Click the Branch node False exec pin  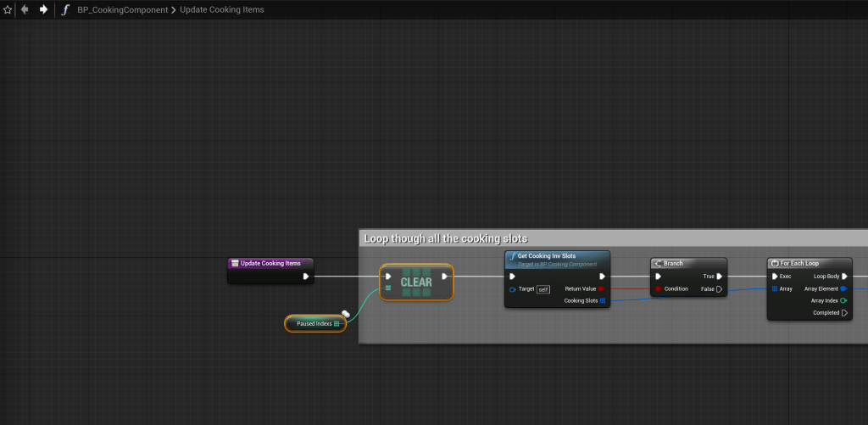point(720,288)
